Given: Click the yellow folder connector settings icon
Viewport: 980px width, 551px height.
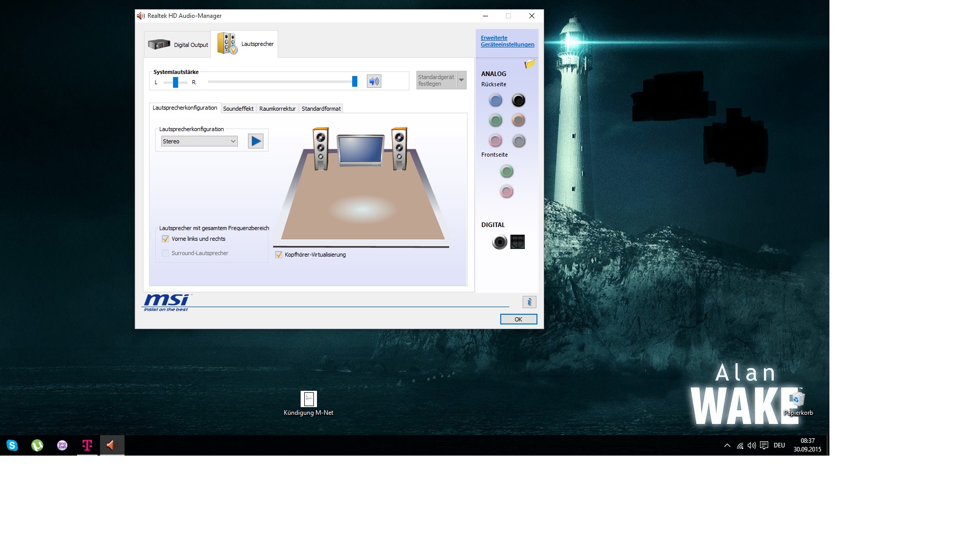Looking at the screenshot, I should tap(530, 64).
